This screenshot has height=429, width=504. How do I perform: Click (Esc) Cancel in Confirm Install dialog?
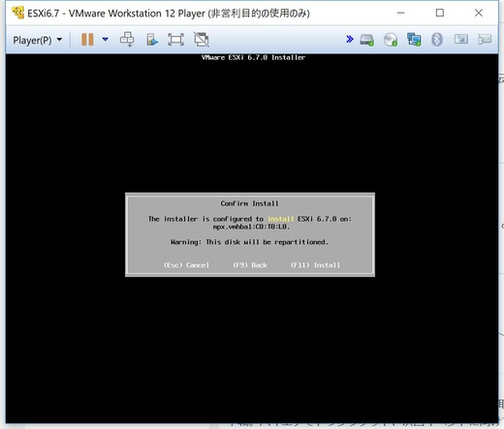pos(186,265)
